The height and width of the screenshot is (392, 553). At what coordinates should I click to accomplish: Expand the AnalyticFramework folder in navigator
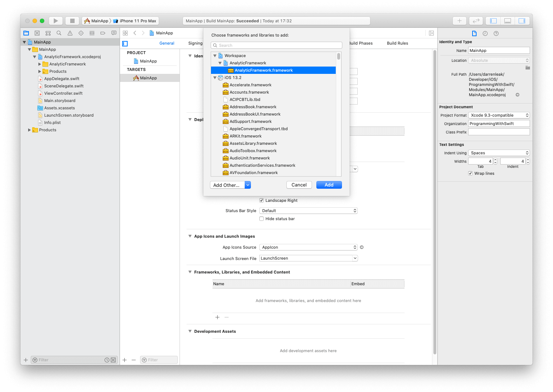(x=39, y=64)
